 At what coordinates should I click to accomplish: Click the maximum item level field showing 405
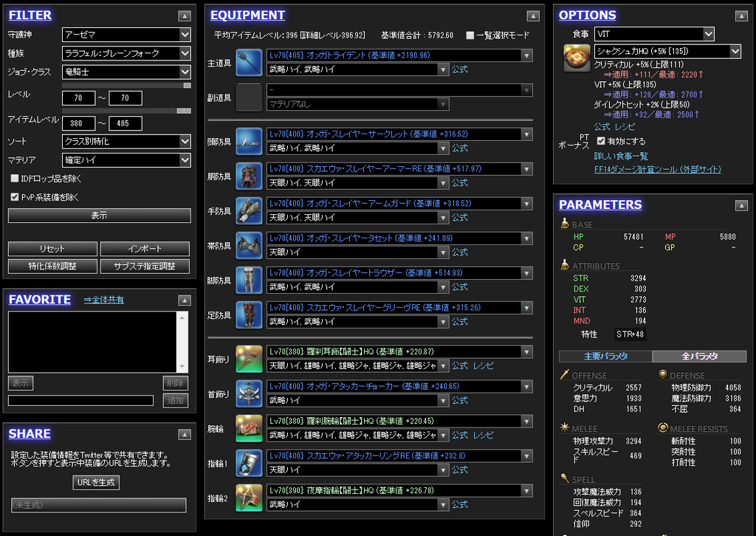(x=126, y=123)
